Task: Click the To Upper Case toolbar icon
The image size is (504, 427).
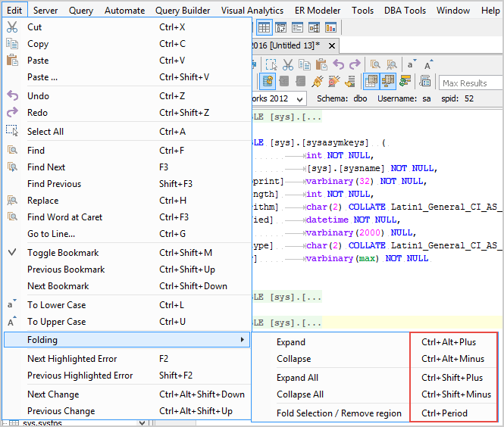Action: coord(428,64)
